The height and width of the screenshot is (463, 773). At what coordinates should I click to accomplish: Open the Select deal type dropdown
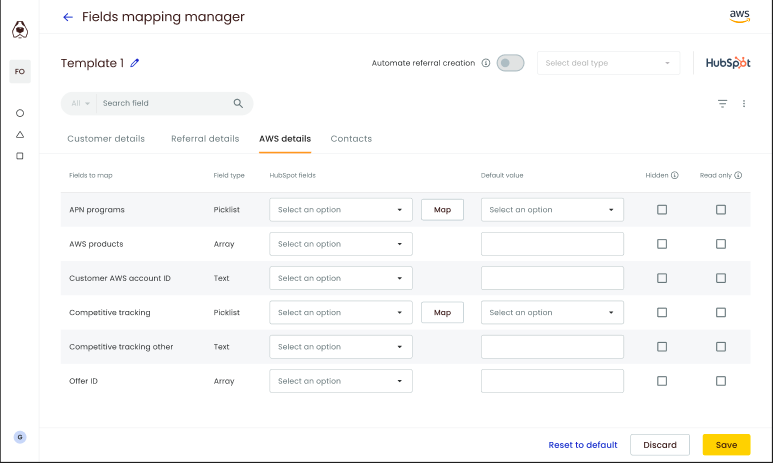(608, 63)
